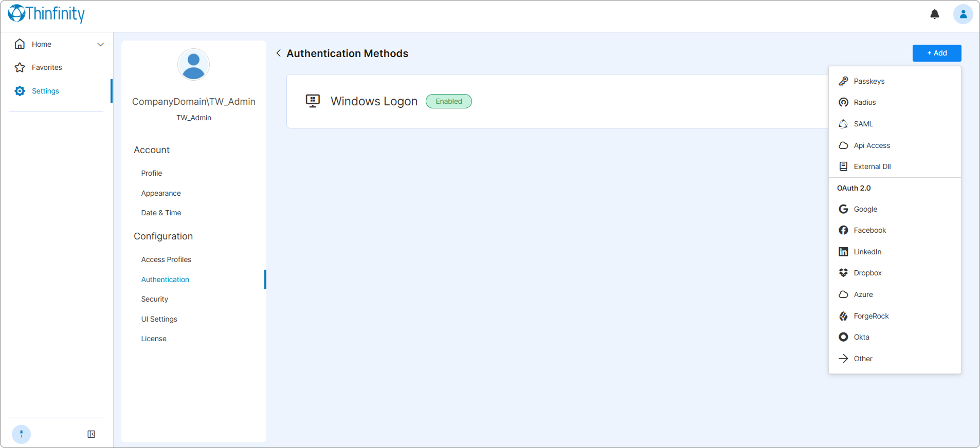
Task: Click the Thinfinity logo
Action: tap(46, 13)
